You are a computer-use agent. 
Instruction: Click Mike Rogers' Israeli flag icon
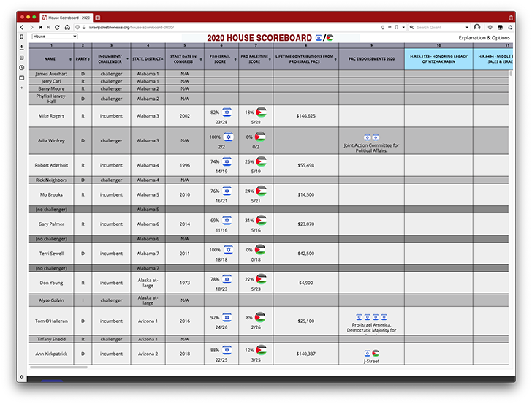pos(227,113)
